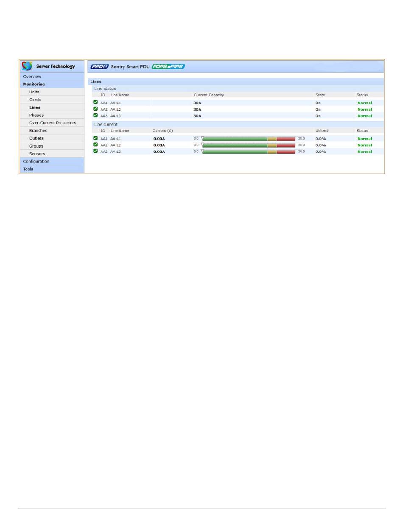Collapse the Monitoring menu section
This screenshot has width=403, height=532.
pyautogui.click(x=34, y=84)
